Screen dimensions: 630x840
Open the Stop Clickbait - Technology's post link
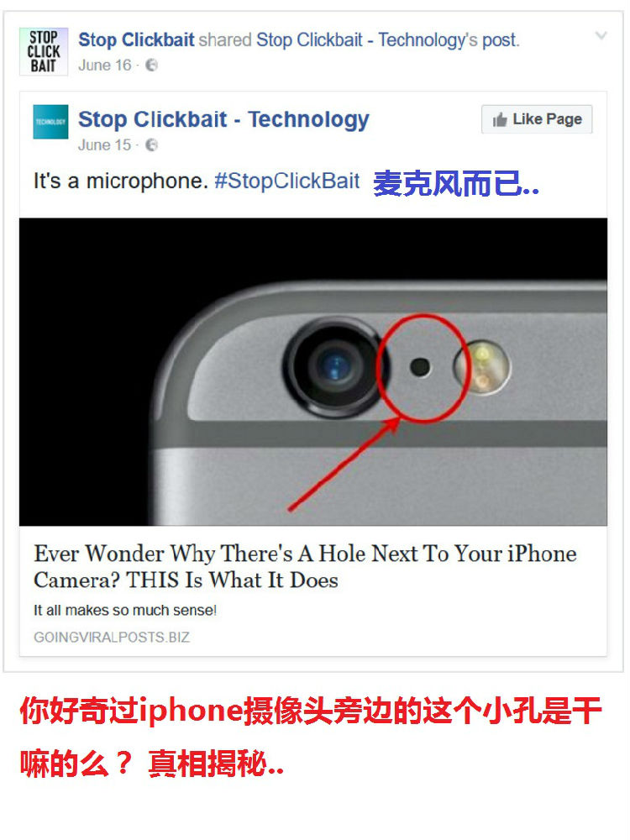[x=387, y=40]
